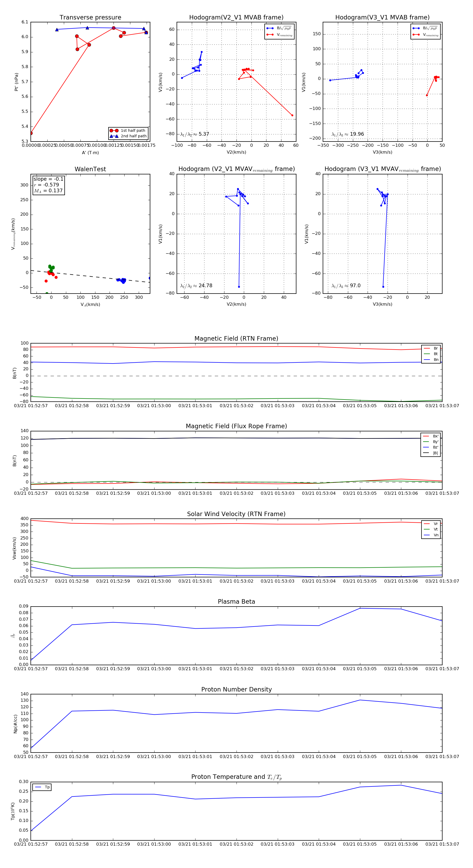Click the "6.1" tick on Transverse pressure y-axis

click(x=25, y=22)
